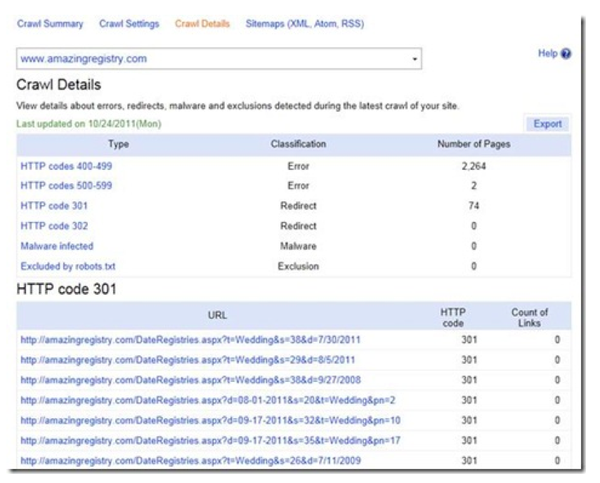The height and width of the screenshot is (483, 600).
Task: Open Excluded by robots.txt details
Action: (x=68, y=266)
